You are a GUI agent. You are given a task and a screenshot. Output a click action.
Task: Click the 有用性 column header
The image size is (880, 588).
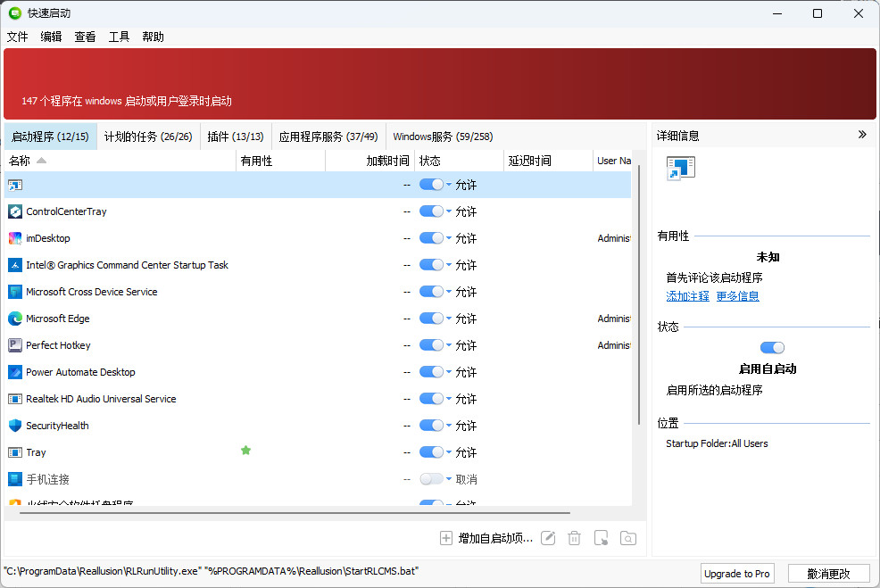coord(280,161)
